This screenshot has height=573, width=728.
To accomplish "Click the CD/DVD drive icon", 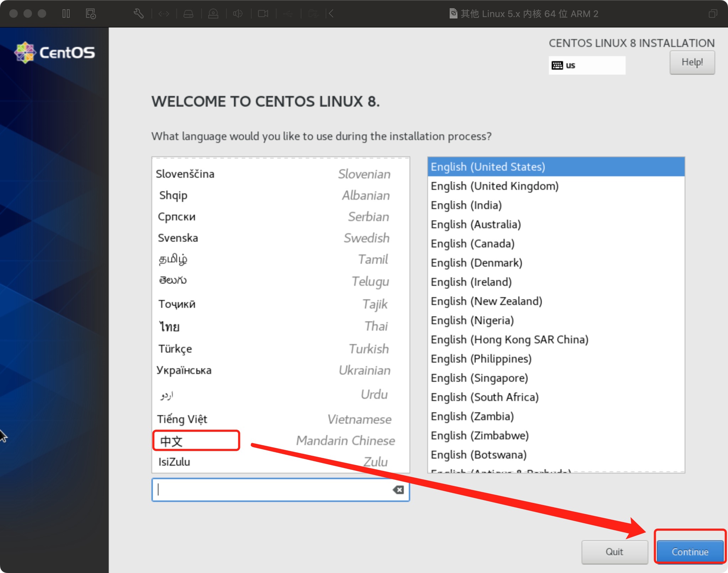I will 213,14.
